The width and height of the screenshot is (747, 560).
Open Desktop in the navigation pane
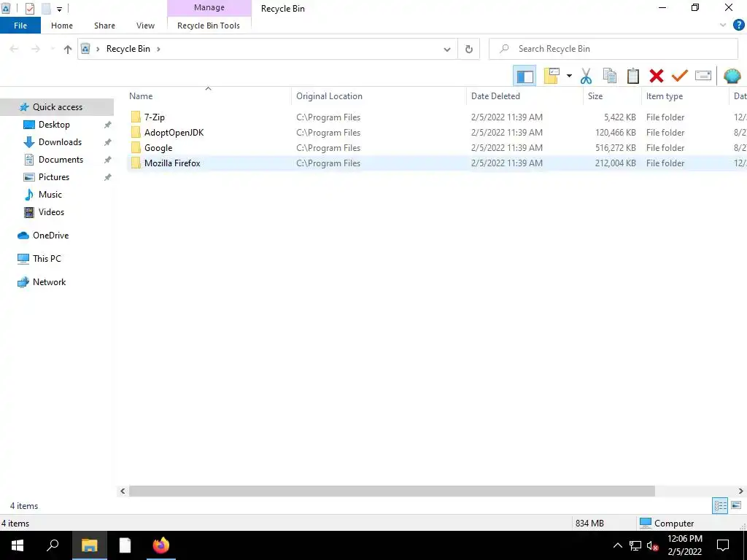pyautogui.click(x=54, y=125)
